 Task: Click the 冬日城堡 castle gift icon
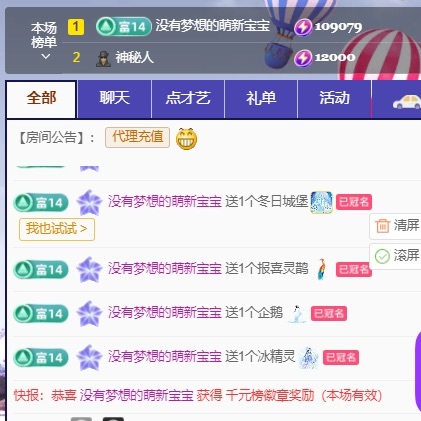[x=321, y=202]
